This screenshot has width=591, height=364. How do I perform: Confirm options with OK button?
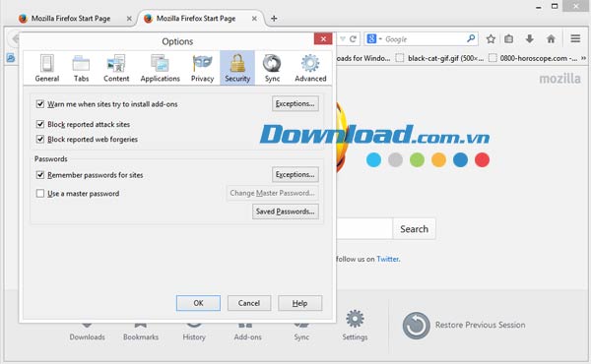[x=198, y=303]
